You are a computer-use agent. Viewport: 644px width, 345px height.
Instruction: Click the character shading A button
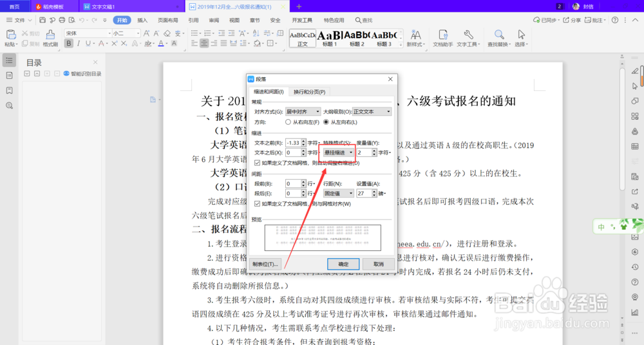pos(174,43)
